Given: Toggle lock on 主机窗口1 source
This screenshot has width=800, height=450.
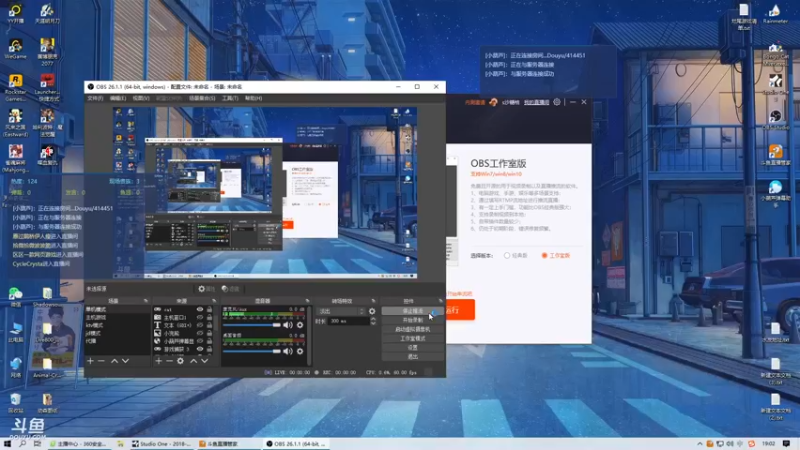Looking at the screenshot, I should pos(209,317).
